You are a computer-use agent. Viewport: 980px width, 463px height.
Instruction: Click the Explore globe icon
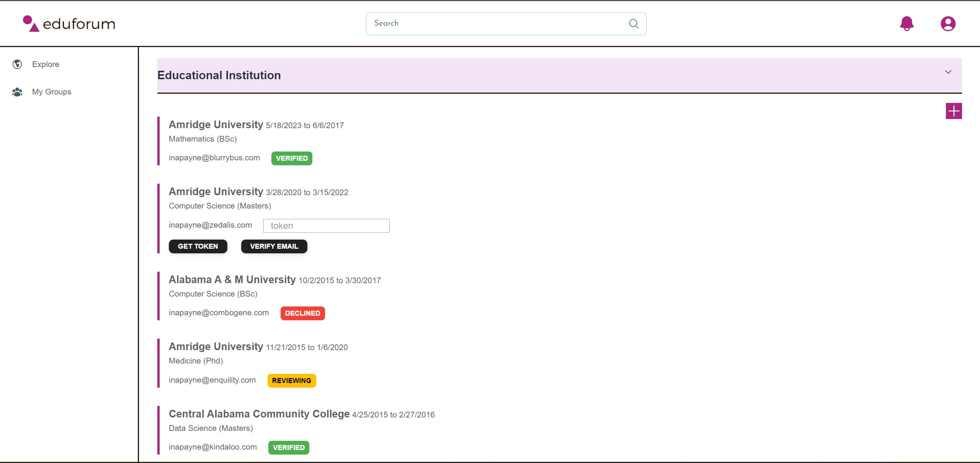click(17, 64)
